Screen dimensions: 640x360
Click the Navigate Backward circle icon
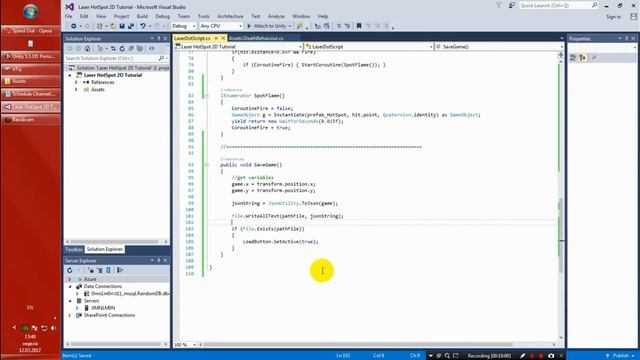coord(73,26)
